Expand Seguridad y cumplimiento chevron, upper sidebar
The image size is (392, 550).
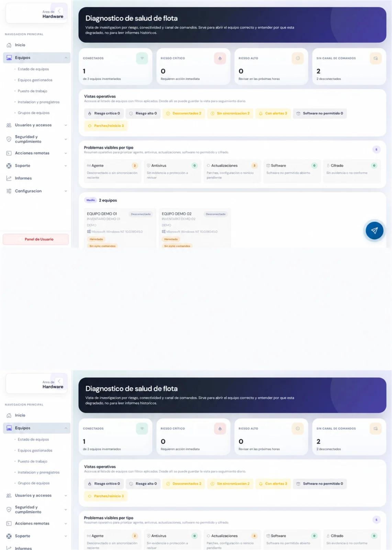point(66,139)
